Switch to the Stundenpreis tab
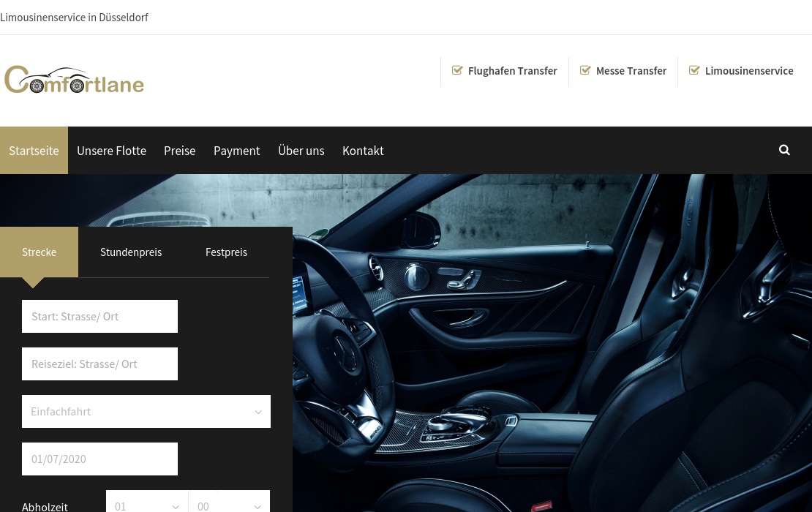This screenshot has height=512, width=812. click(131, 252)
